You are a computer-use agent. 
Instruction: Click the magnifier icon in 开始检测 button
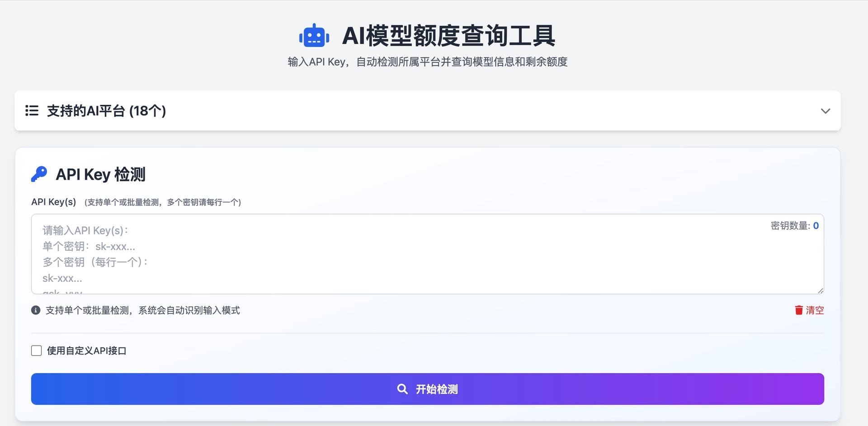(402, 389)
